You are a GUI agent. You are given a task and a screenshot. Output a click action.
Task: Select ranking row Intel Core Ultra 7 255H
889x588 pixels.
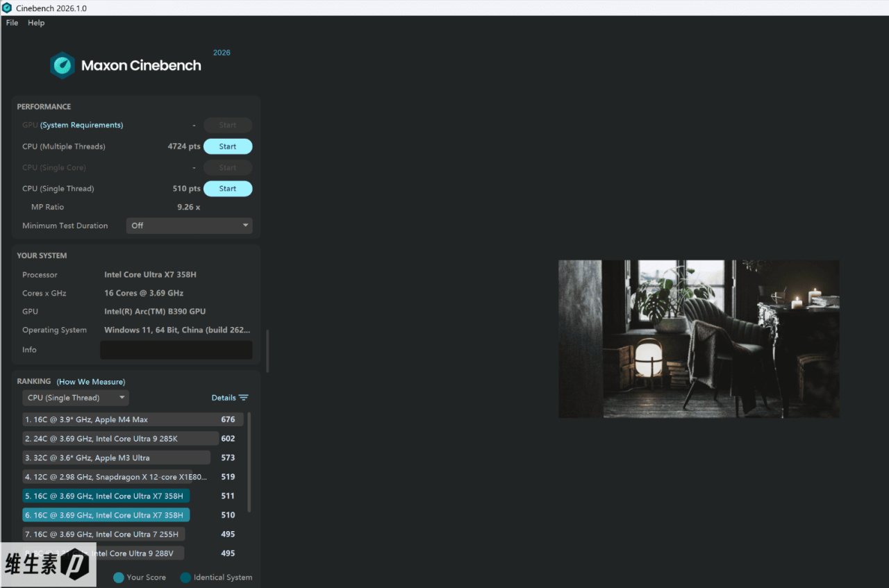tap(103, 535)
